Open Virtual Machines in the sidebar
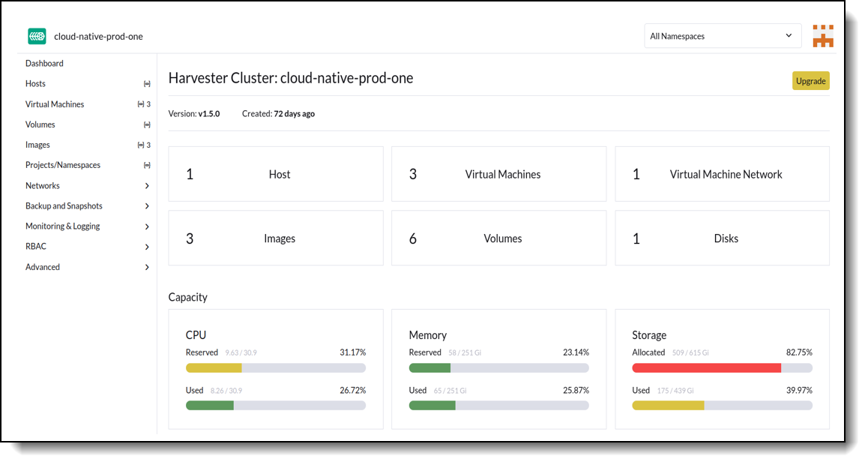 click(55, 104)
